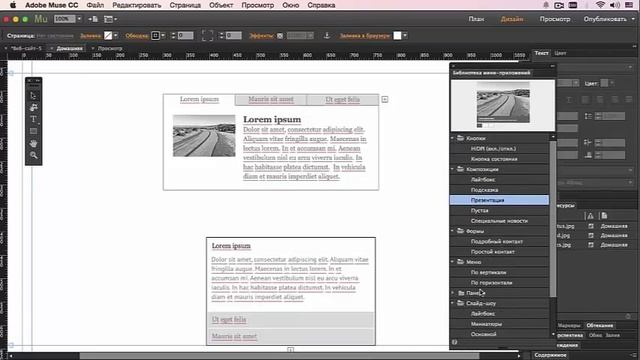
Task: Open the Объект menu
Action: [221, 5]
